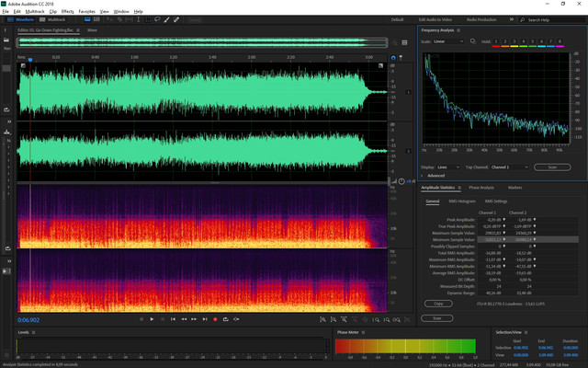Click the Rewind transport button

[x=184, y=319]
